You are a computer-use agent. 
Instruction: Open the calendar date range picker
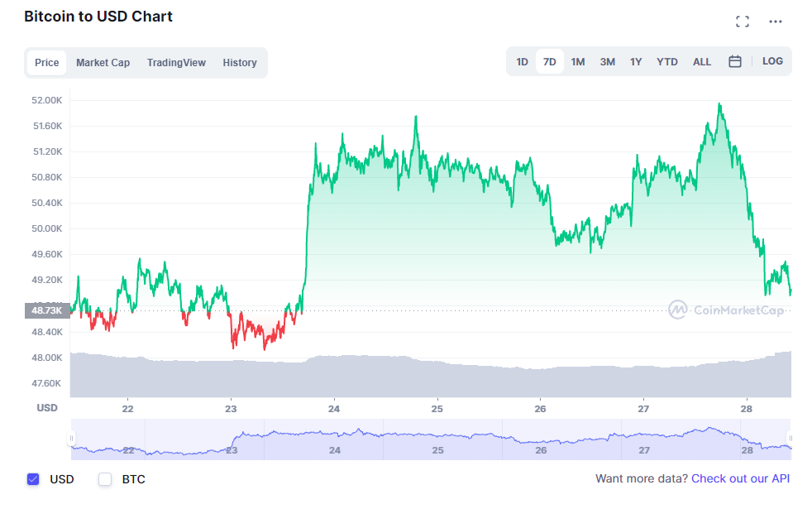point(735,60)
